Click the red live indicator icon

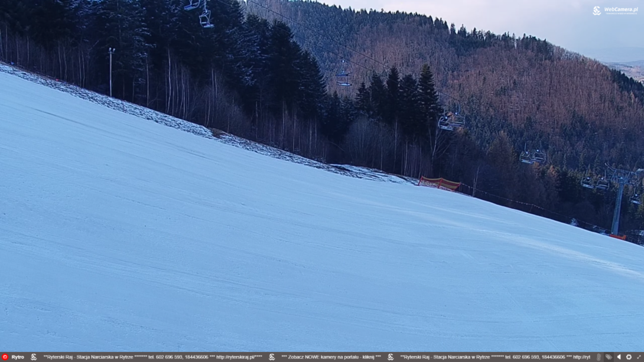pos(5,357)
